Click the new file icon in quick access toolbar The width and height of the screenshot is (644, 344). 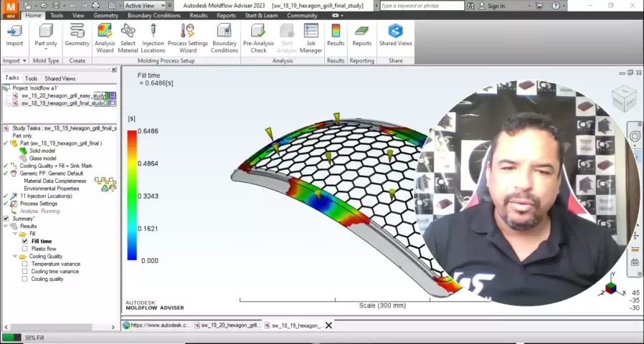coord(28,6)
